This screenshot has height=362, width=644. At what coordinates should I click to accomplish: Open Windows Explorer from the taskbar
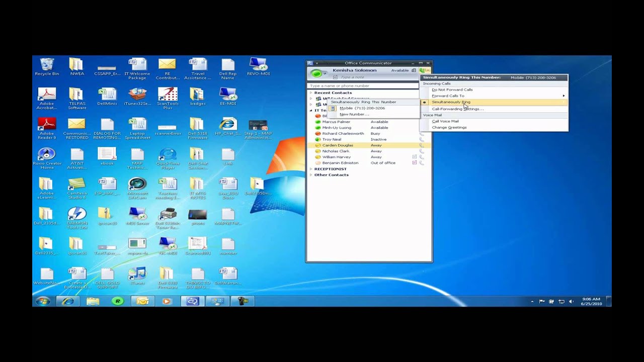pyautogui.click(x=93, y=301)
